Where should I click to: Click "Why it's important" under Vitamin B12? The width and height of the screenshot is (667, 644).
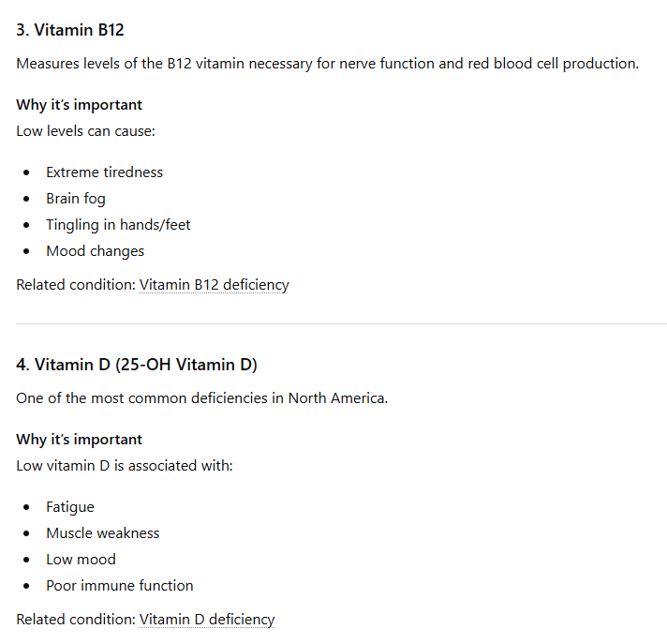point(80,105)
